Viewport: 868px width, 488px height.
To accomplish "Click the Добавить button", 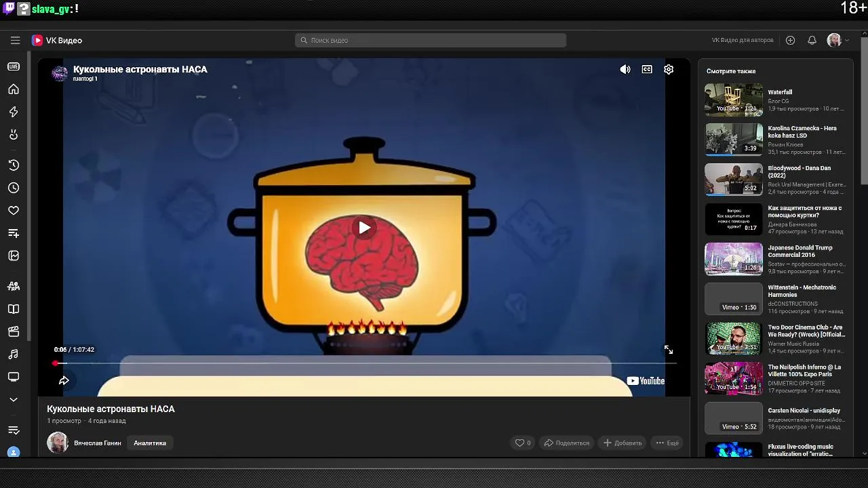I will click(x=623, y=443).
